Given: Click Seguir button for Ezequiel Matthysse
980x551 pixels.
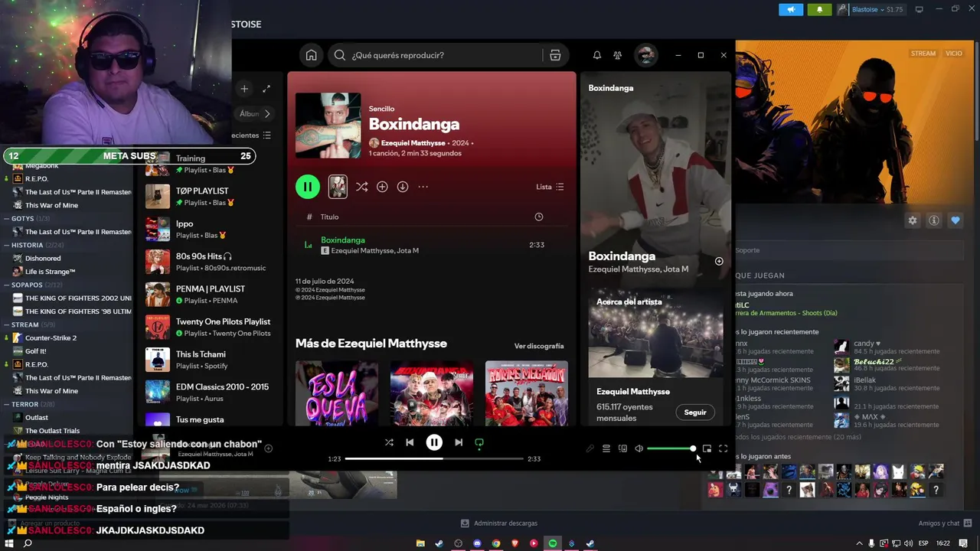Looking at the screenshot, I should [695, 412].
